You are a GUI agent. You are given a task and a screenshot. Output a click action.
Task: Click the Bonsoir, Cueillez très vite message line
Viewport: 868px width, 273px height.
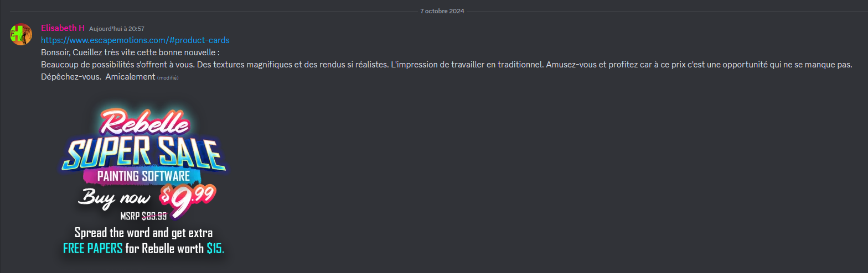pos(131,53)
